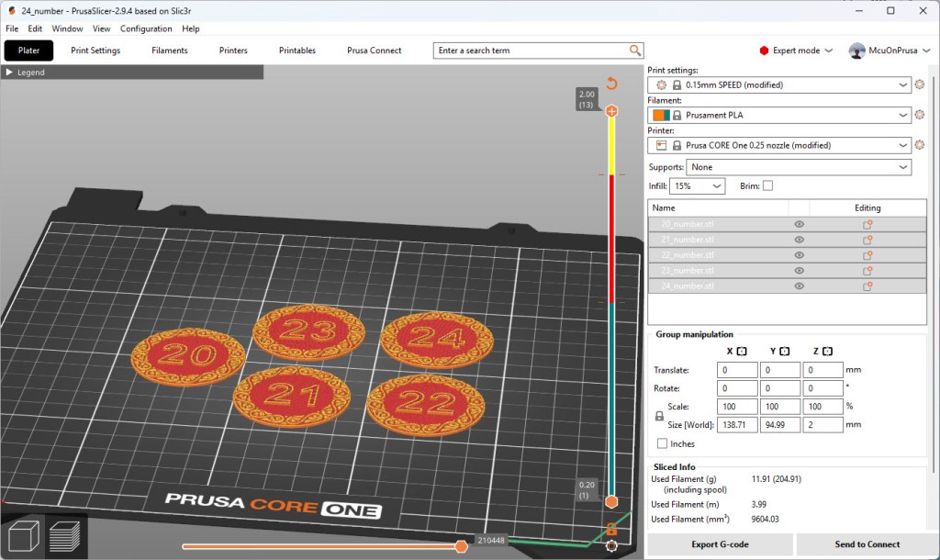Toggle visibility of 24_number.stl

pyautogui.click(x=799, y=286)
